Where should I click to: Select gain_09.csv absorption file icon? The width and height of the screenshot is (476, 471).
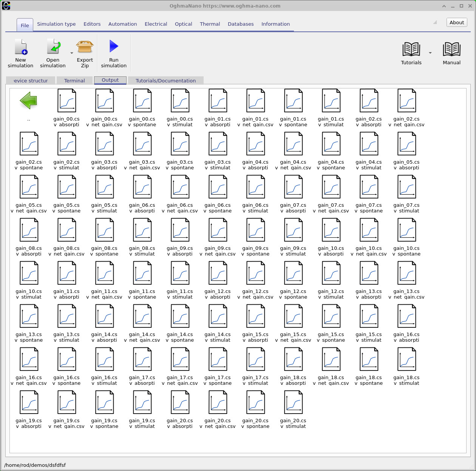point(180,230)
